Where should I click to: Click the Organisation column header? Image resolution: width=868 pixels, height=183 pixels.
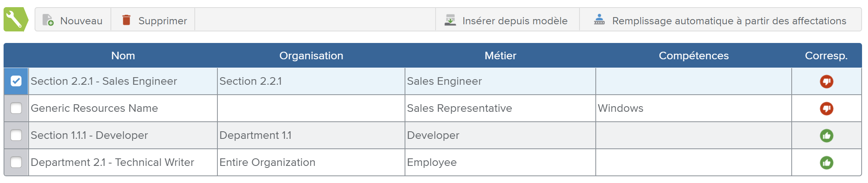(311, 56)
